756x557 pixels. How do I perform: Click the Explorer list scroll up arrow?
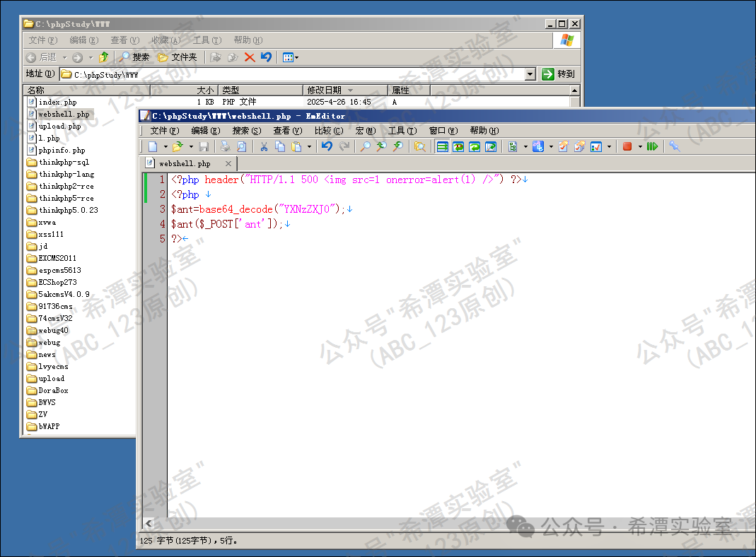point(575,90)
